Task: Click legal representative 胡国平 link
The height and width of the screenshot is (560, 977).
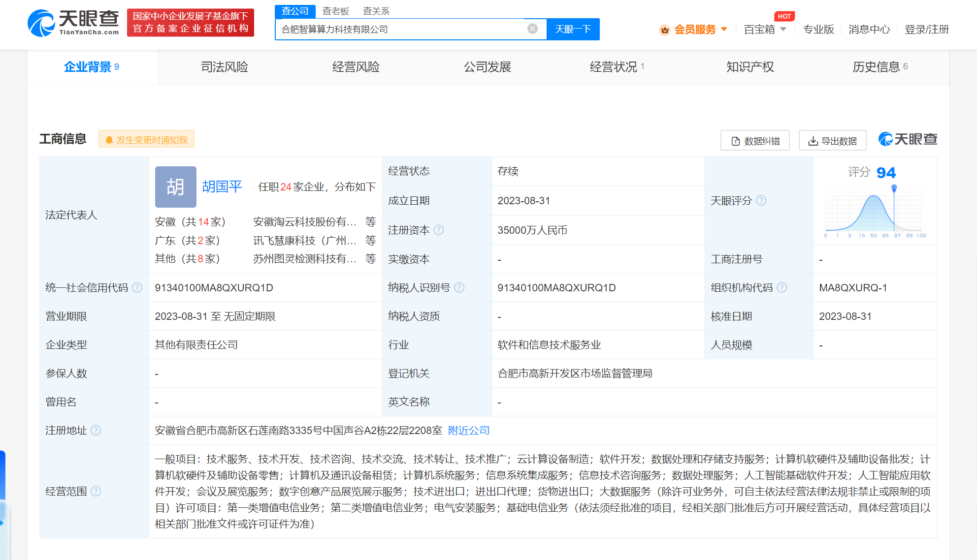Action: point(223,187)
